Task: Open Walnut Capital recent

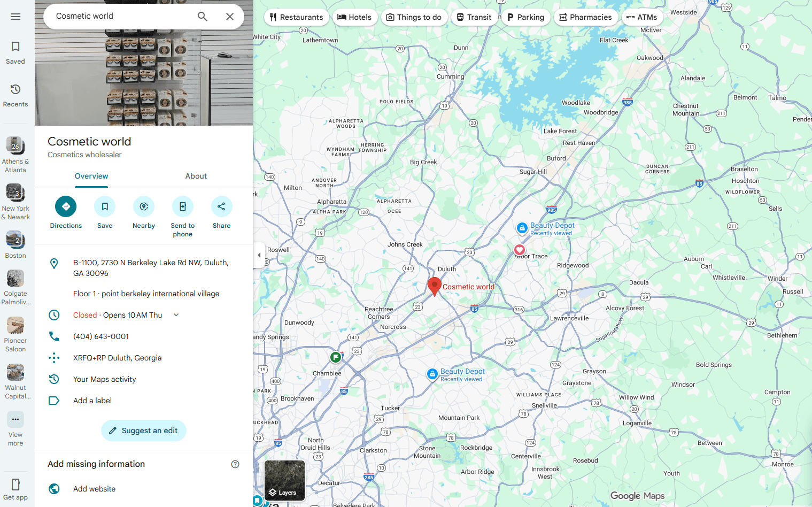Action: click(16, 382)
